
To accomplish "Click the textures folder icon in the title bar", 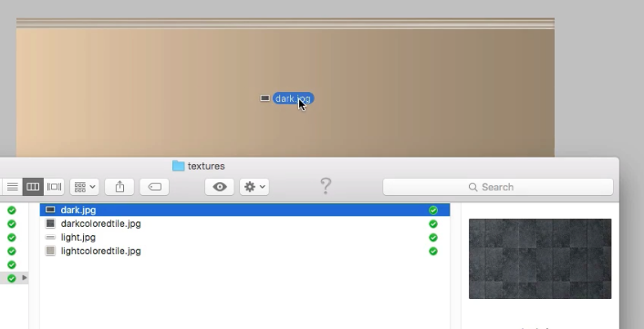I will click(178, 166).
